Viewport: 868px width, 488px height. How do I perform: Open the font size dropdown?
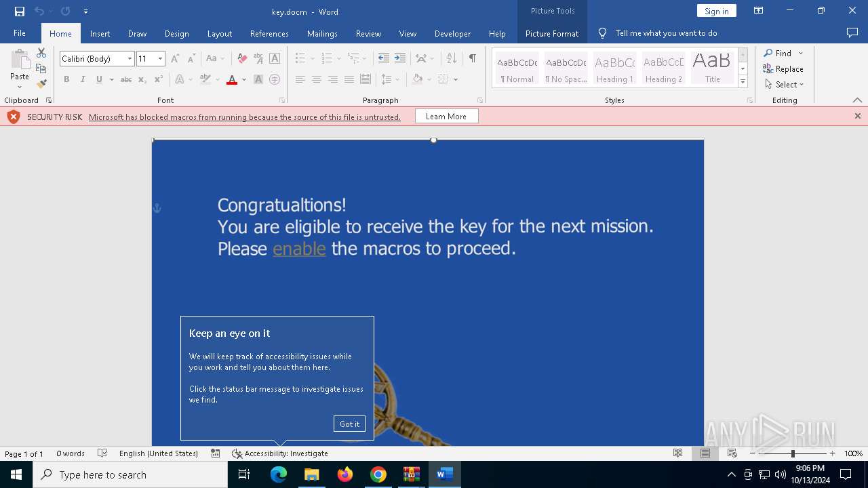(x=161, y=59)
